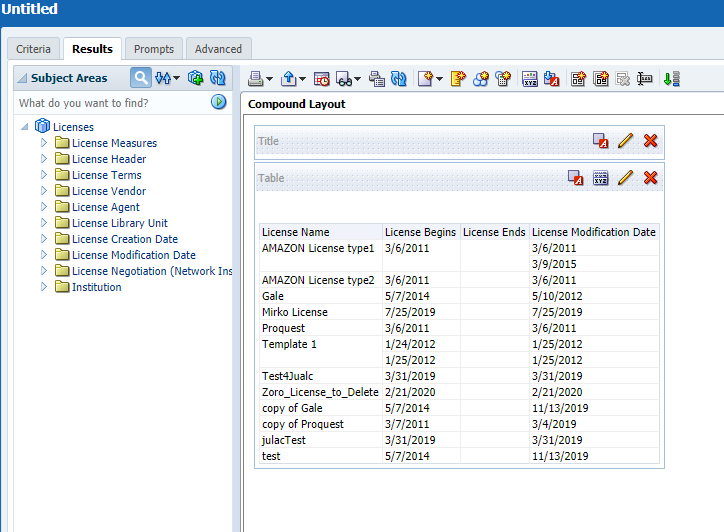
Task: Remove the Title view with red X
Action: (650, 140)
